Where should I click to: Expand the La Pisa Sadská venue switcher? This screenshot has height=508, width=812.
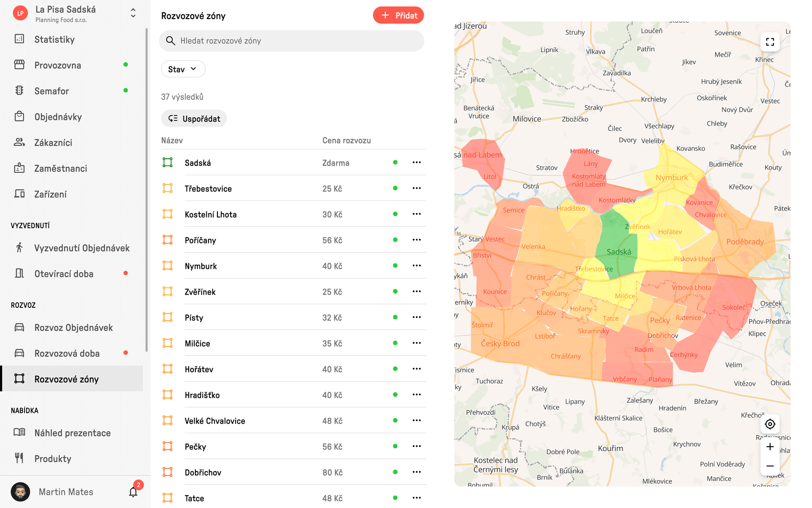coord(133,13)
